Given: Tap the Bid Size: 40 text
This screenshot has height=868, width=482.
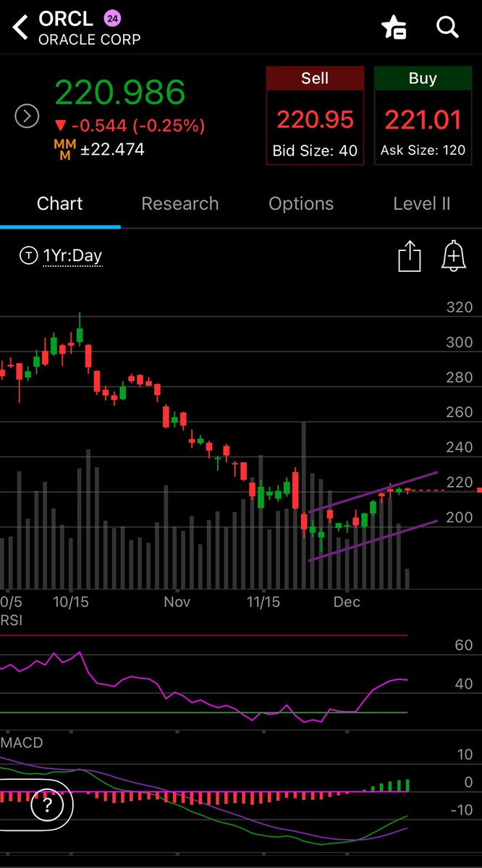Looking at the screenshot, I should 315,152.
